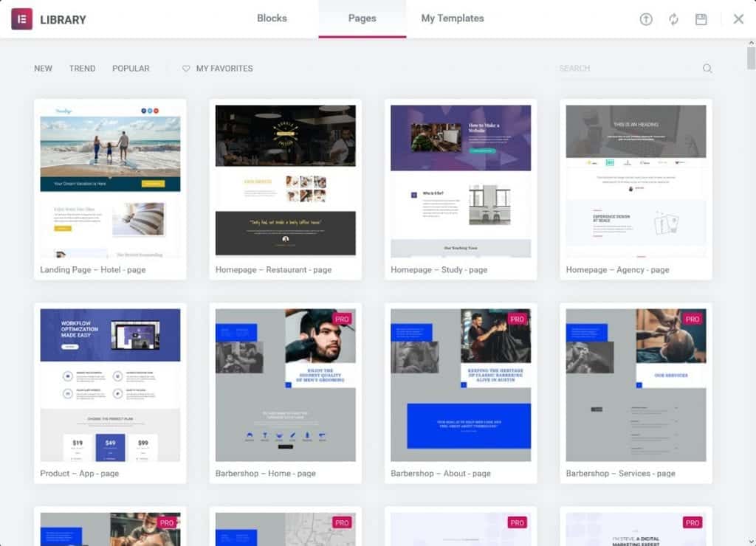
Task: Click PRO badge on Barbershop About template
Action: tap(517, 319)
